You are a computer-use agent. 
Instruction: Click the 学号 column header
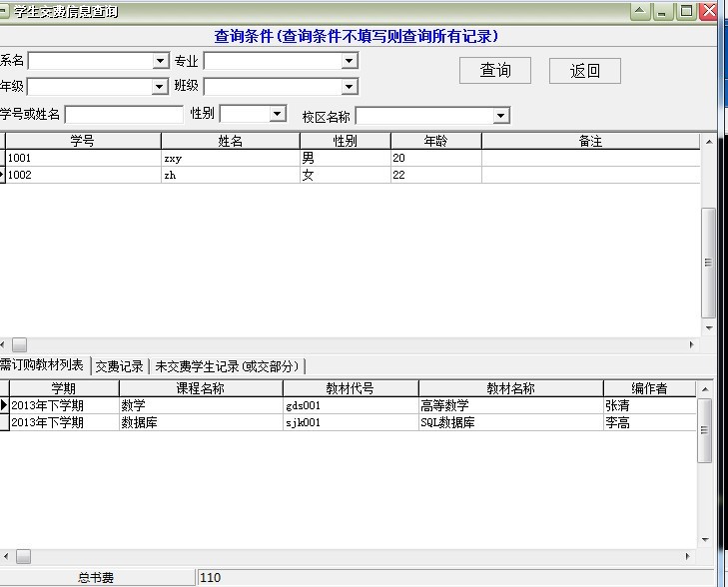tap(83, 141)
